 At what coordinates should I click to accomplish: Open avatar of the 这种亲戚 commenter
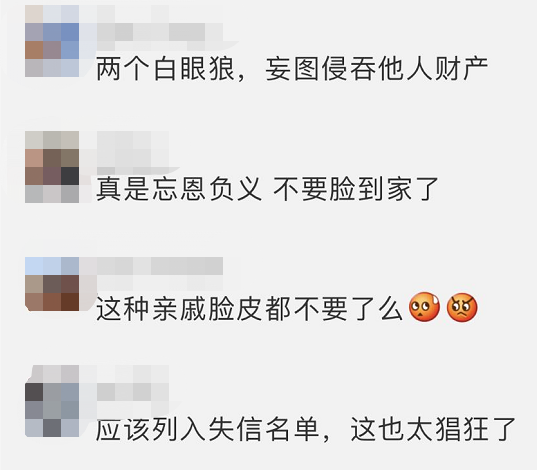point(52,284)
